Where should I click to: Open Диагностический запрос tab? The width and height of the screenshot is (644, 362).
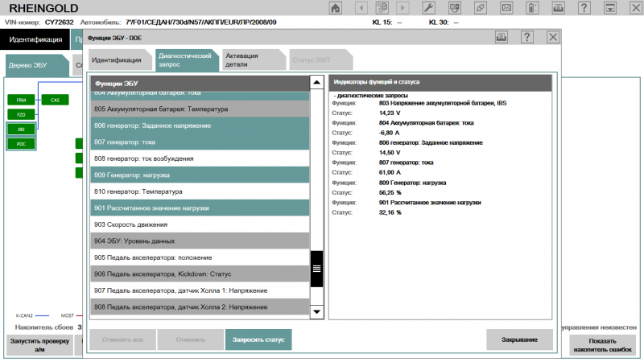pos(187,60)
